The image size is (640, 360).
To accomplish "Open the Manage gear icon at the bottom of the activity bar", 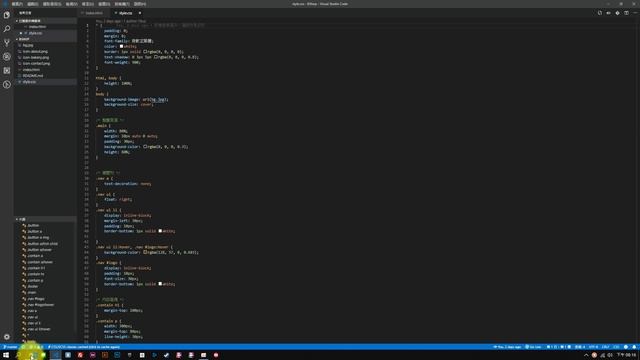I will 7,337.
